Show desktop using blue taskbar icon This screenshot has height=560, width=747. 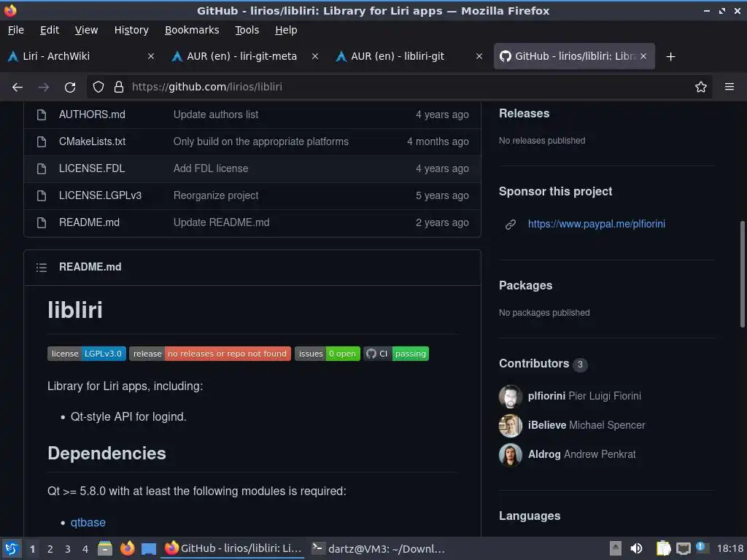coord(149,549)
